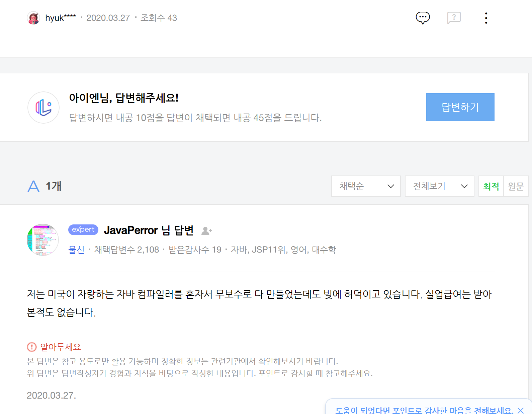532x414 pixels.
Task: Switch to the 원문 view tab
Action: (x=516, y=186)
